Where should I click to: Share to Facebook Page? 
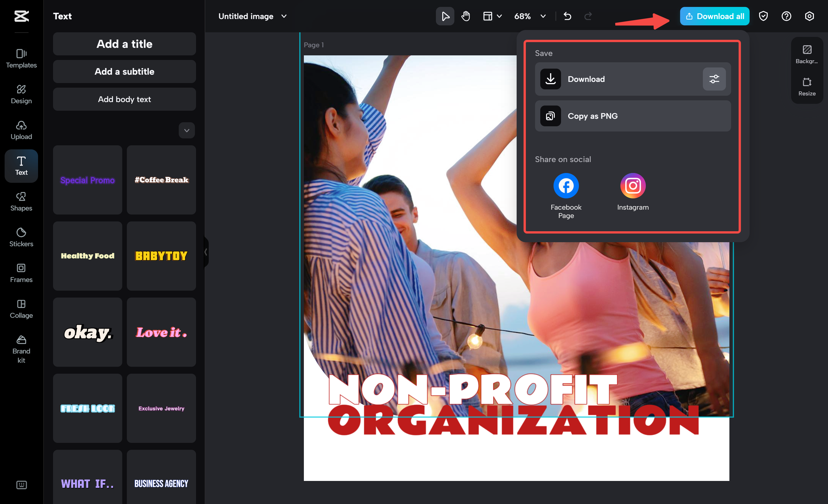tap(566, 186)
